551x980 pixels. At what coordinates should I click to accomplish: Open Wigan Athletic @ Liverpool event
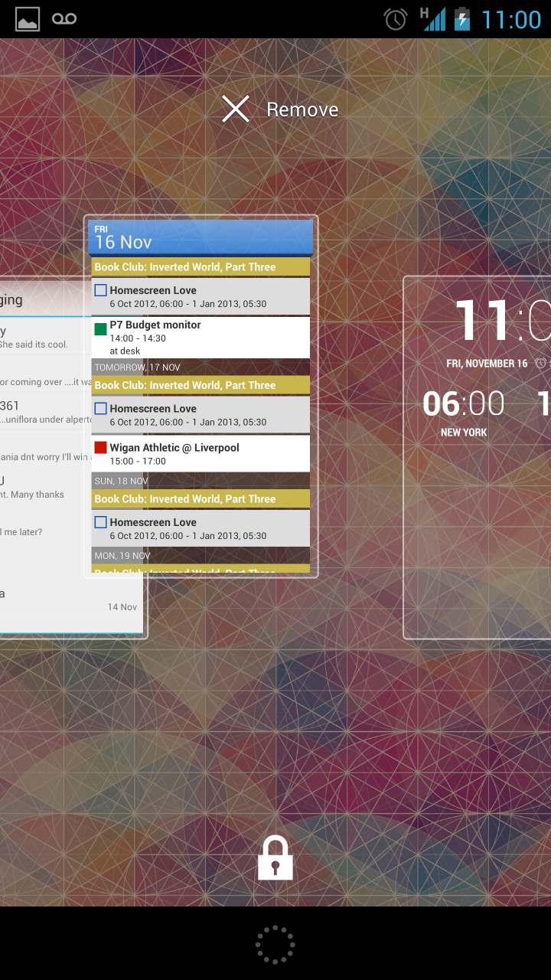pyautogui.click(x=201, y=453)
